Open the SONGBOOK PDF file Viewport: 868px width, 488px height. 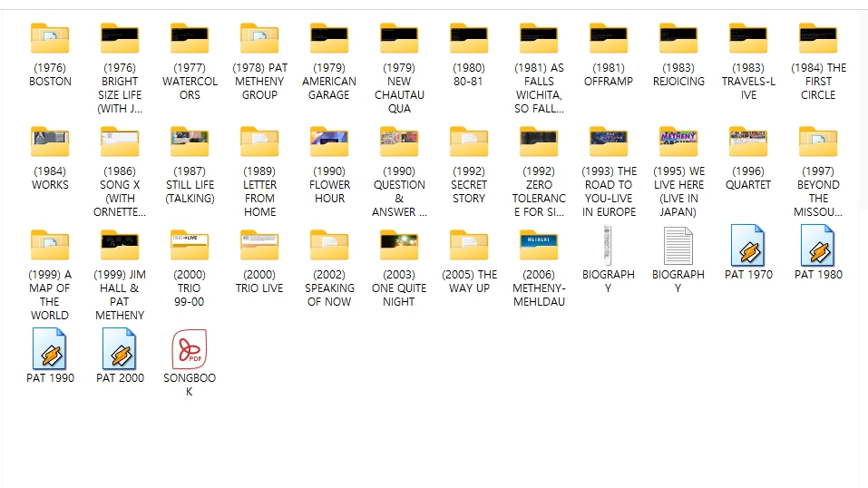click(x=190, y=349)
